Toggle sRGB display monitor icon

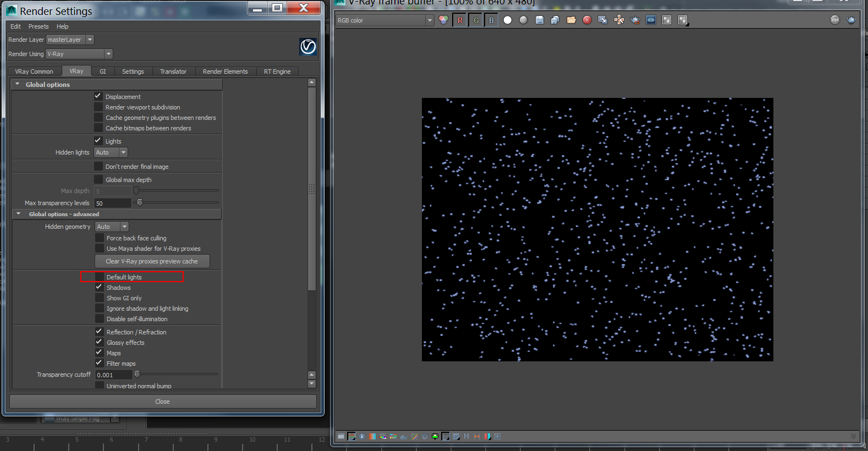[x=435, y=436]
